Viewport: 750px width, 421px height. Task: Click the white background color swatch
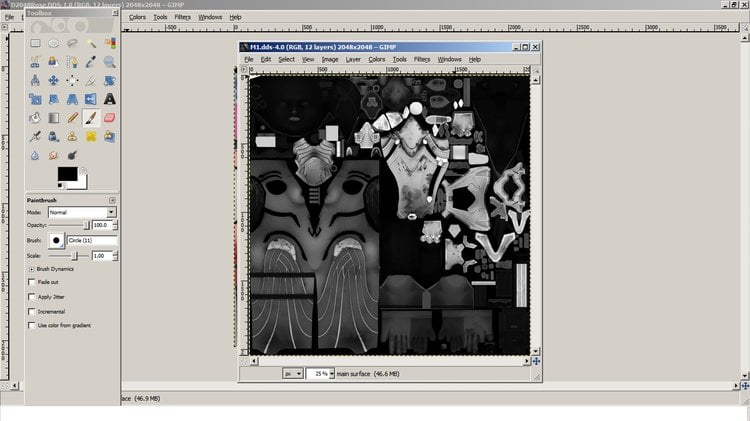[x=83, y=183]
